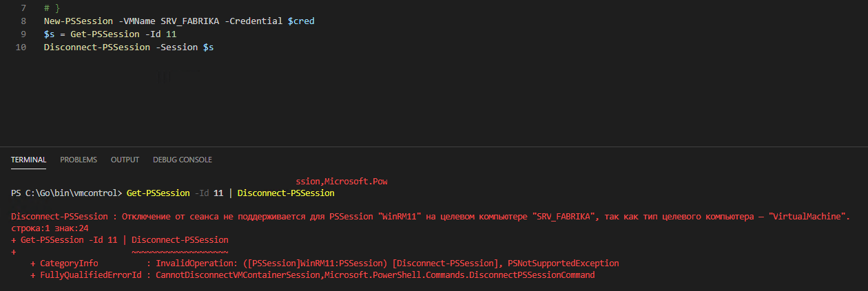Click SRV_FABRIKA in editor line 8

[189, 21]
